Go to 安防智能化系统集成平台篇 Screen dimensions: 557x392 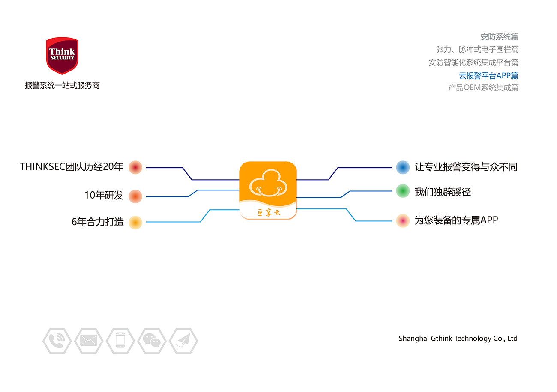click(x=473, y=62)
